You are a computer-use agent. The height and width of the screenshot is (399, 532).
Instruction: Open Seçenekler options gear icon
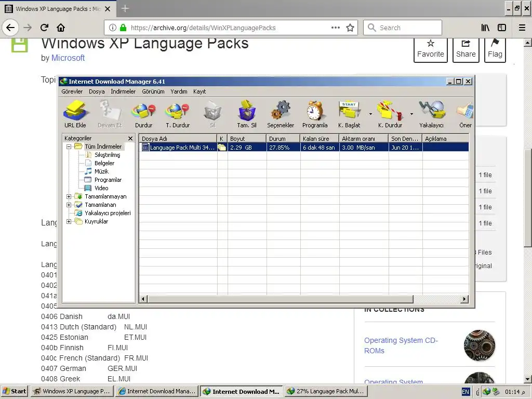tap(281, 114)
